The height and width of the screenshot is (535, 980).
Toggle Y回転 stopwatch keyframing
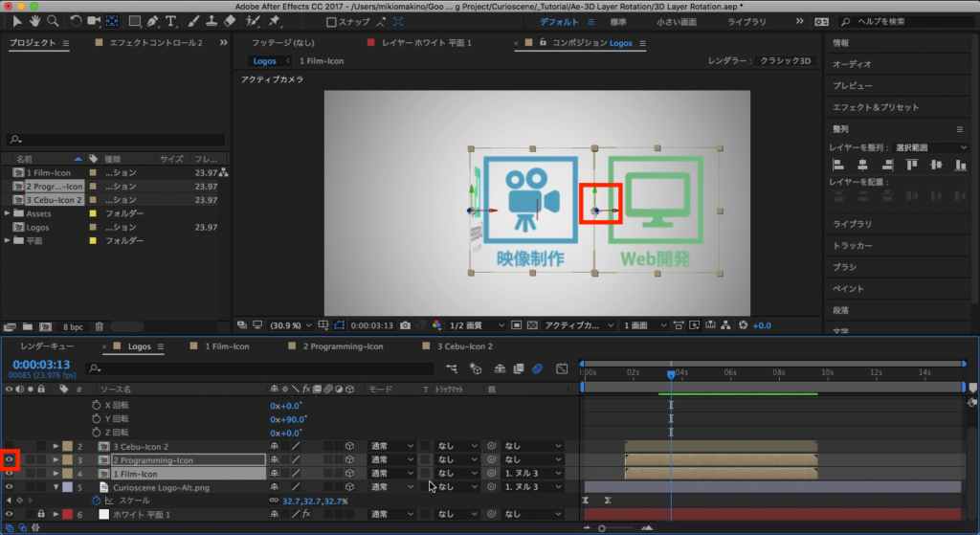(x=96, y=419)
